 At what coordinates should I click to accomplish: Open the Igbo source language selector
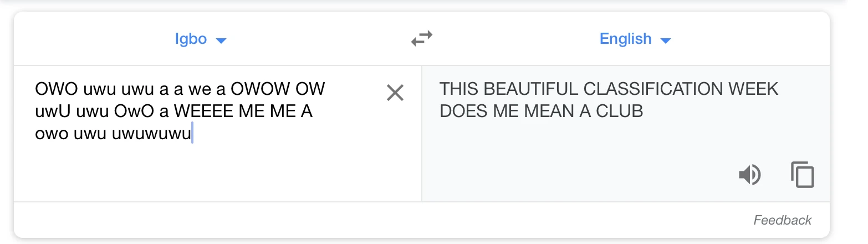tap(191, 39)
